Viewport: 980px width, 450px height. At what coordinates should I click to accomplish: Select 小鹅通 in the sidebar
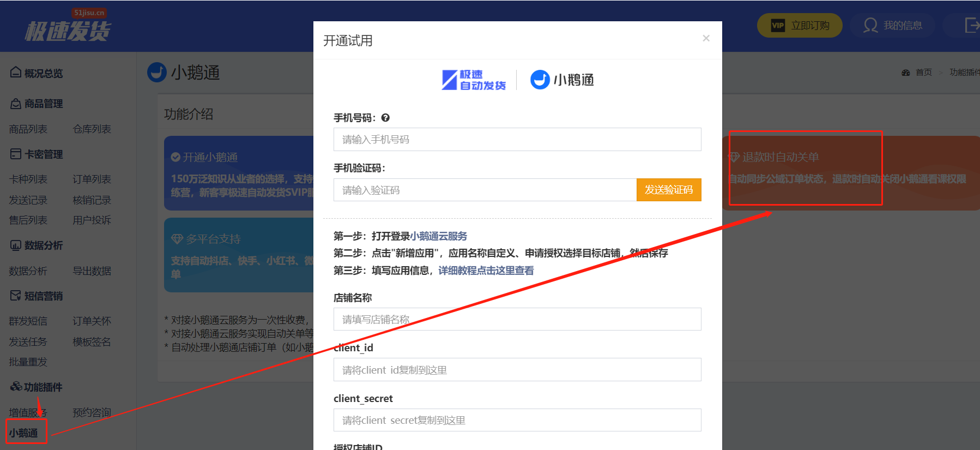23,433
